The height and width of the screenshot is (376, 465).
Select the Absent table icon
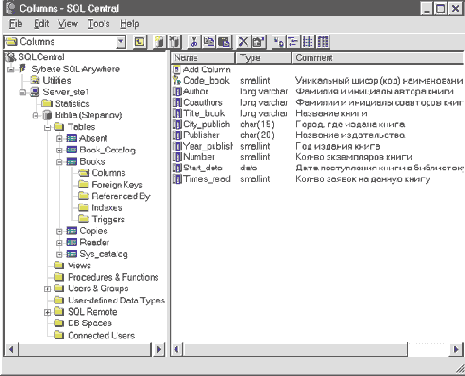72,138
